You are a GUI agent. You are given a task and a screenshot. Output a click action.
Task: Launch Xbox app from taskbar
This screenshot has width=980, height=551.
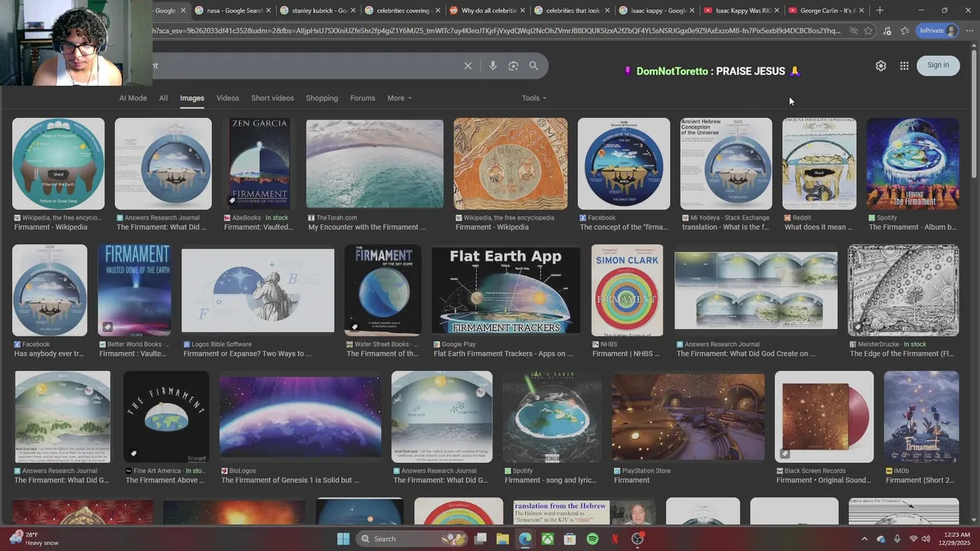[x=547, y=539]
